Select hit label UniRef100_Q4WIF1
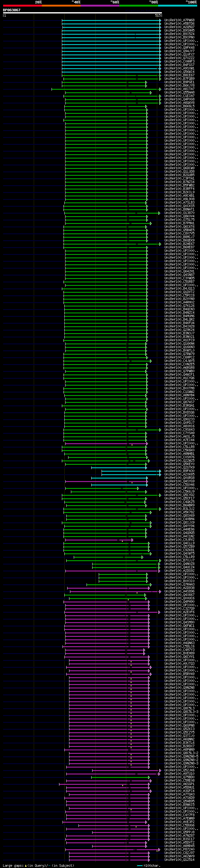The height and width of the screenshot is (868, 200). click(x=179, y=375)
